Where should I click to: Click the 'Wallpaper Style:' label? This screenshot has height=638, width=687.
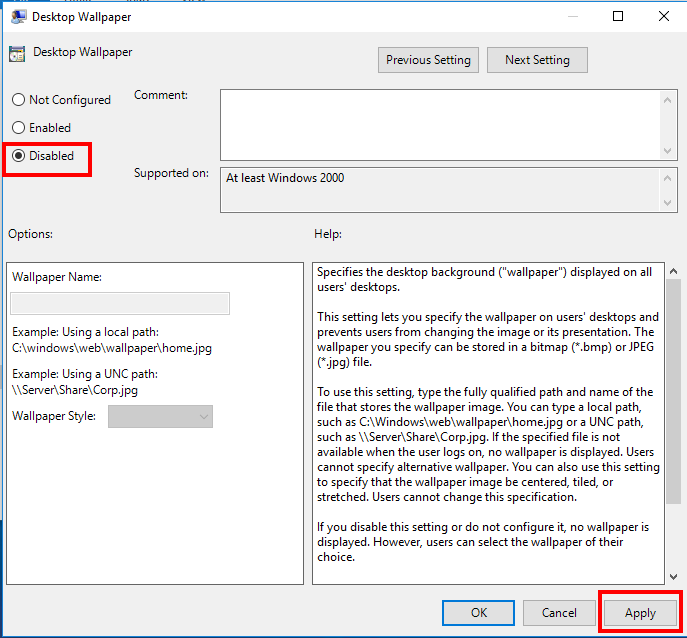tap(54, 416)
